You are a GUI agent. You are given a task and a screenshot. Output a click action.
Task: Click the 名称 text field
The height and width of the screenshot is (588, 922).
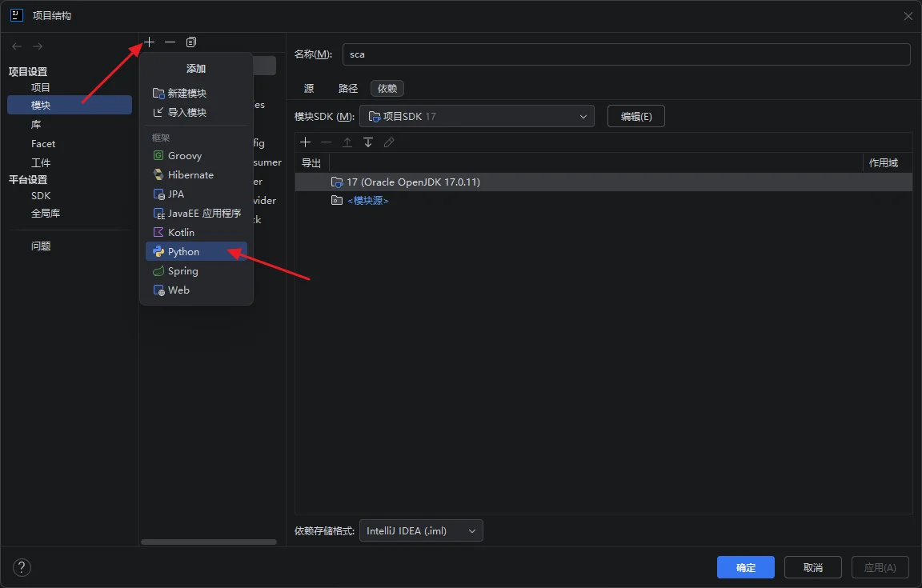click(x=626, y=54)
